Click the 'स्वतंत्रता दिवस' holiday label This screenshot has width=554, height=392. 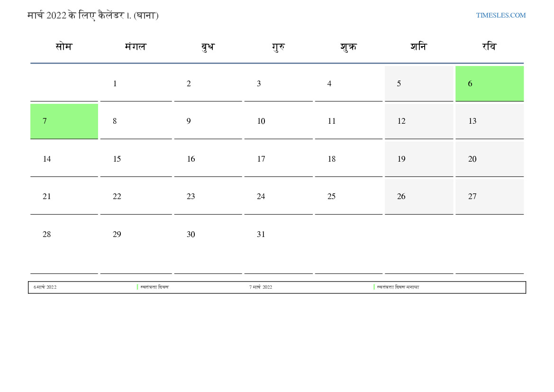(154, 287)
